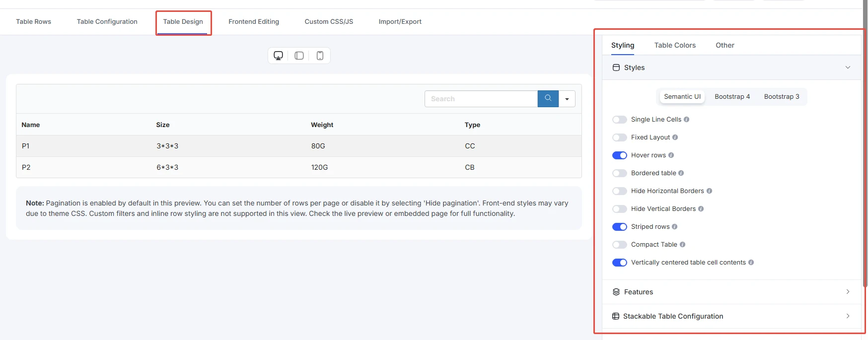Click info icon beside Single Line Cells
This screenshot has height=340, width=868.
pos(686,120)
